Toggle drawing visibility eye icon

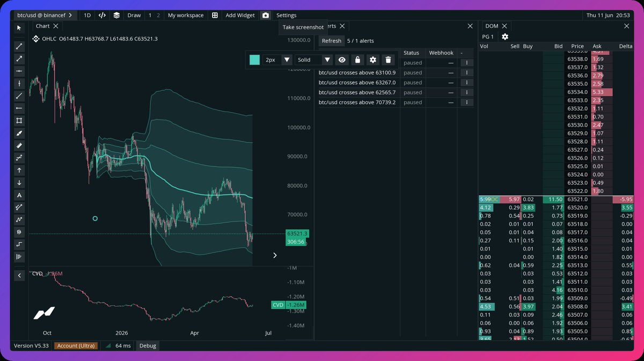[342, 60]
